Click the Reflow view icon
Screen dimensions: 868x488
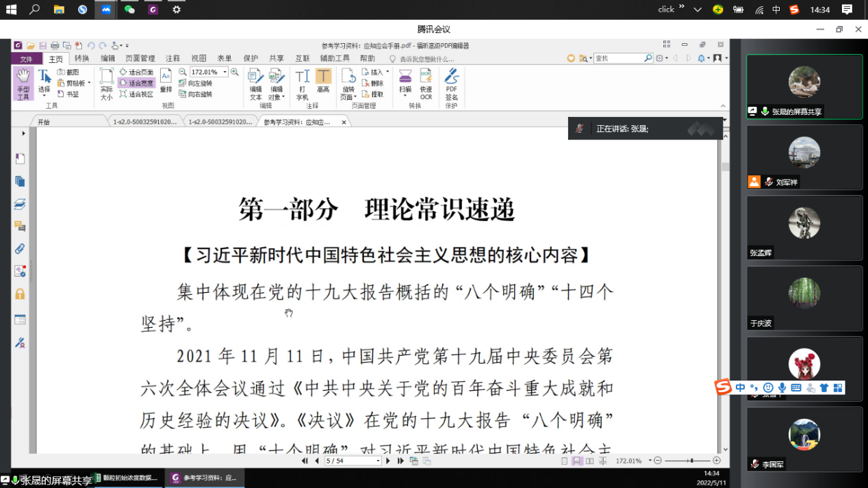tap(166, 82)
